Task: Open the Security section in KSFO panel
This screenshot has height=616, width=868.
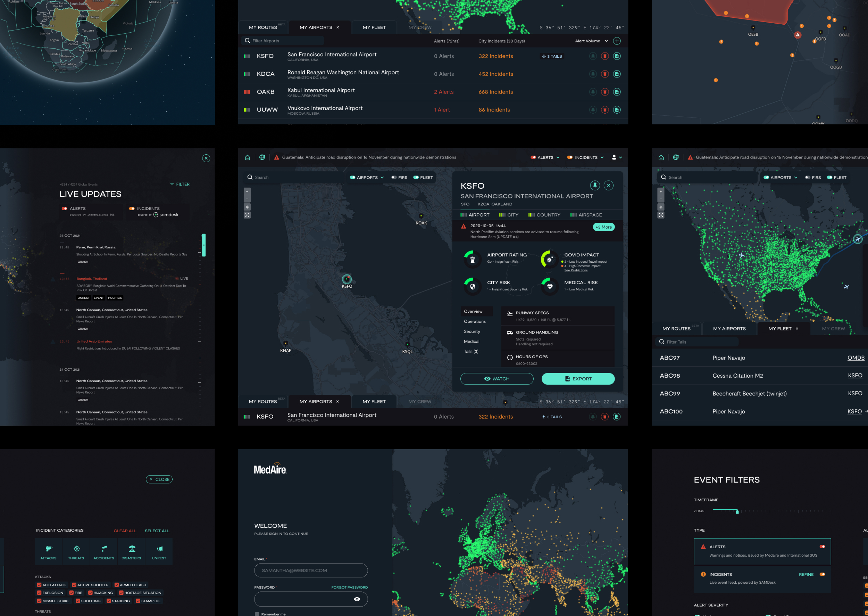Action: point(471,331)
